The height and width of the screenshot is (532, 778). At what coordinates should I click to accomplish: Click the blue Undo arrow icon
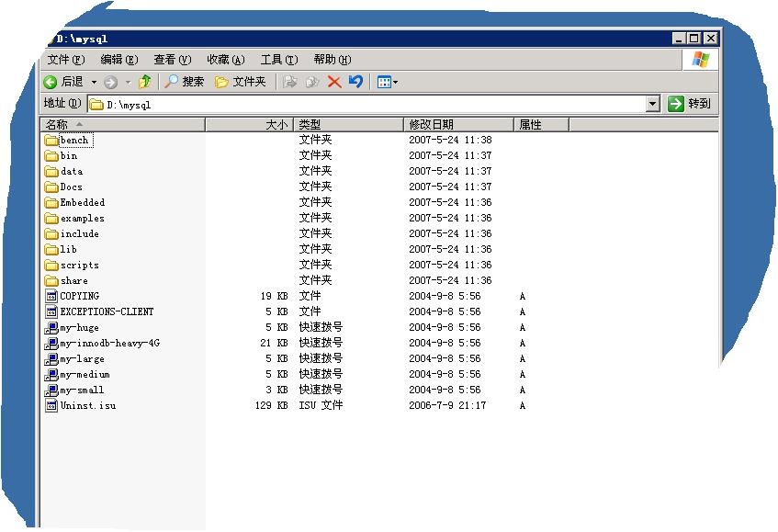point(355,82)
